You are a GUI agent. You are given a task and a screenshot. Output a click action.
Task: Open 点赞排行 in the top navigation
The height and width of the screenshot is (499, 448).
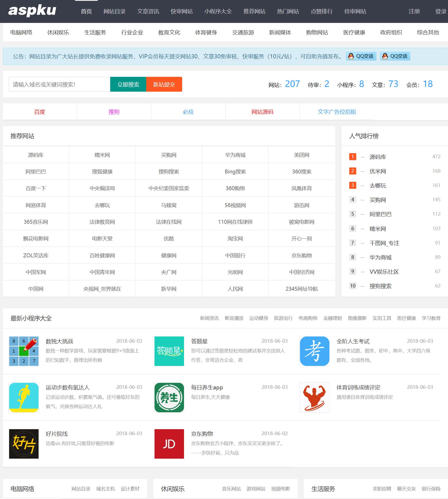coord(322,11)
